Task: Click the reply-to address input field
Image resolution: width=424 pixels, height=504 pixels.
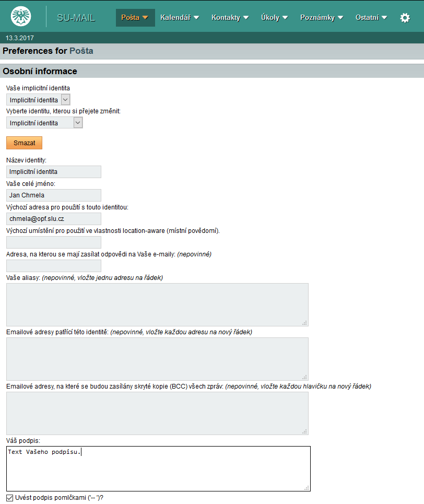Action: [x=54, y=266]
